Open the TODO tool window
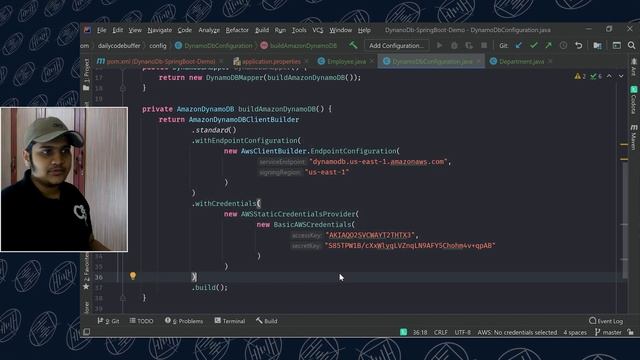Image resolution: width=640 pixels, height=360 pixels. (x=141, y=321)
